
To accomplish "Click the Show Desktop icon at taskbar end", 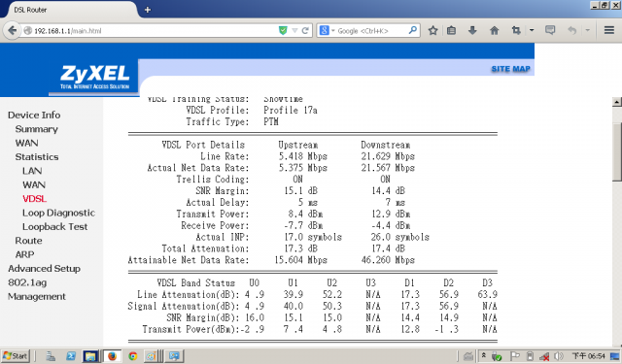I will point(615,356).
